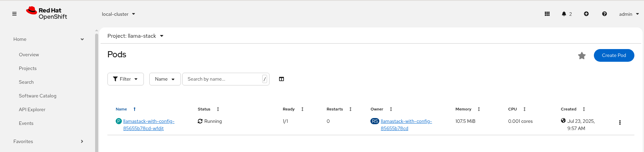Go to Software Catalog in sidebar
This screenshot has height=152, width=644.
[38, 96]
